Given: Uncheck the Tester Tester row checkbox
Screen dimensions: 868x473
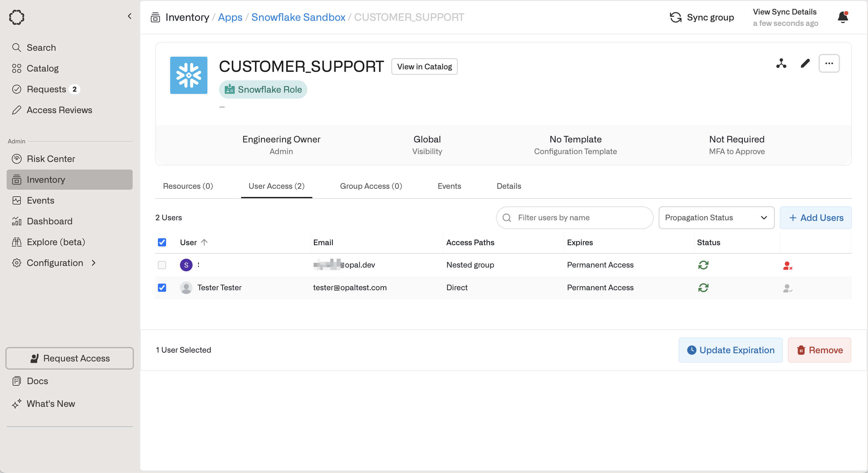Looking at the screenshot, I should tap(162, 288).
